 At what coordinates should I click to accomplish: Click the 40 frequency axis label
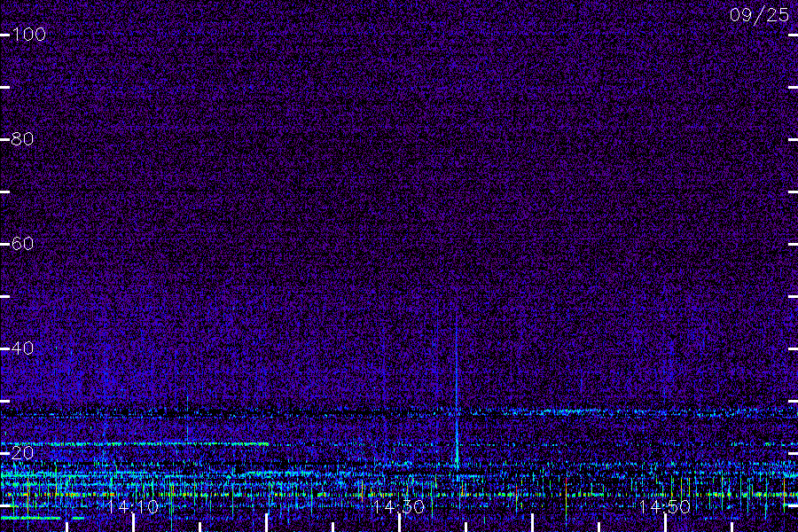tap(22, 348)
